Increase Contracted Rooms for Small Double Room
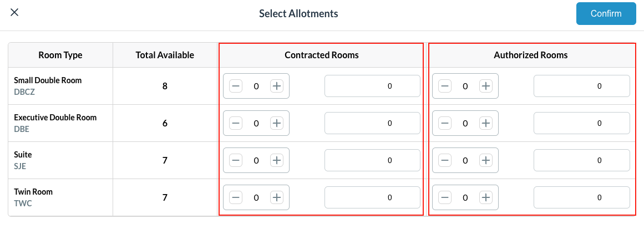The height and width of the screenshot is (229, 644). pyautogui.click(x=277, y=86)
